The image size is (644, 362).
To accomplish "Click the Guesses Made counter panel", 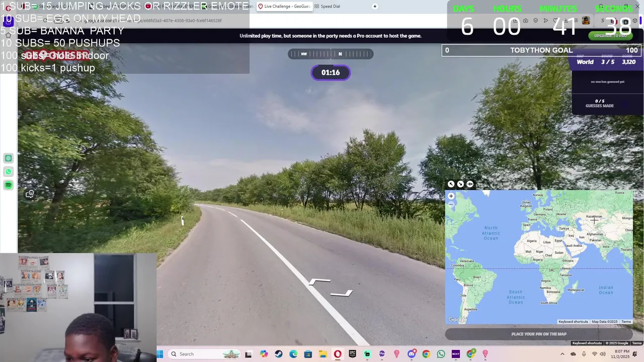I will point(600,103).
